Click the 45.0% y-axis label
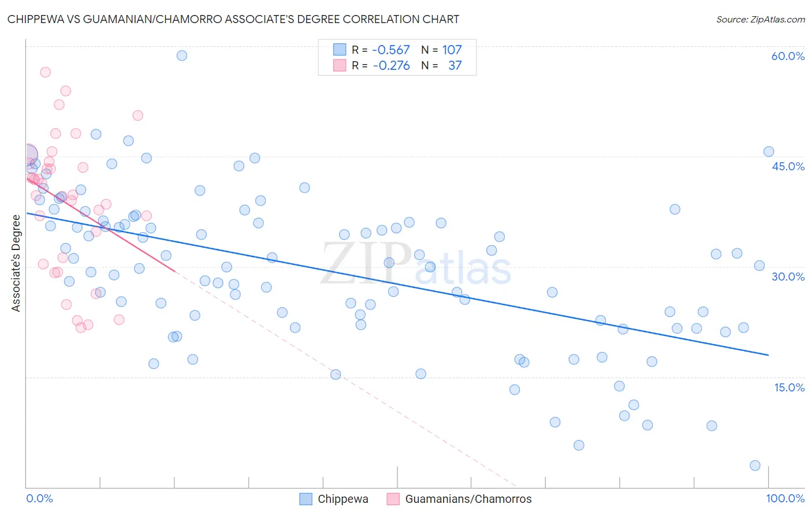812x515 pixels. [x=788, y=166]
